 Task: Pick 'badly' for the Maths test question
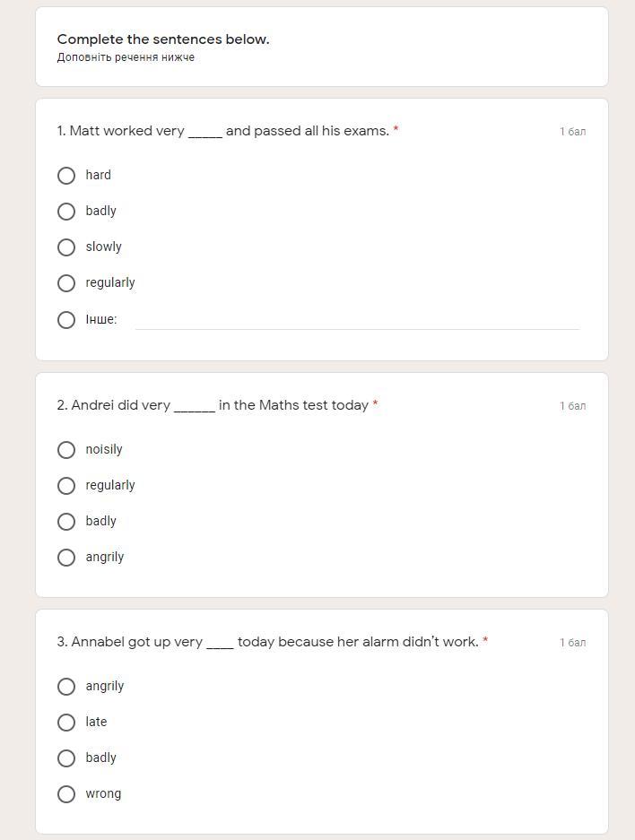tap(66, 522)
